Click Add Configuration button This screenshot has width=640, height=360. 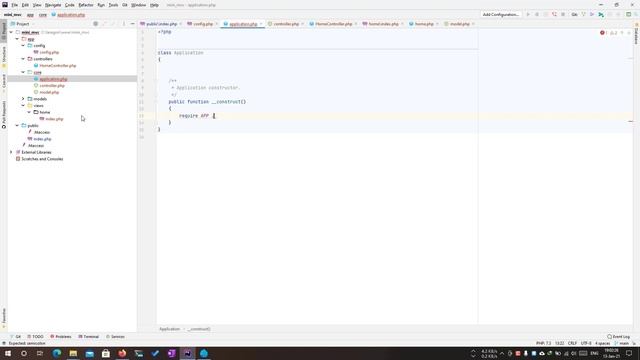tap(501, 14)
